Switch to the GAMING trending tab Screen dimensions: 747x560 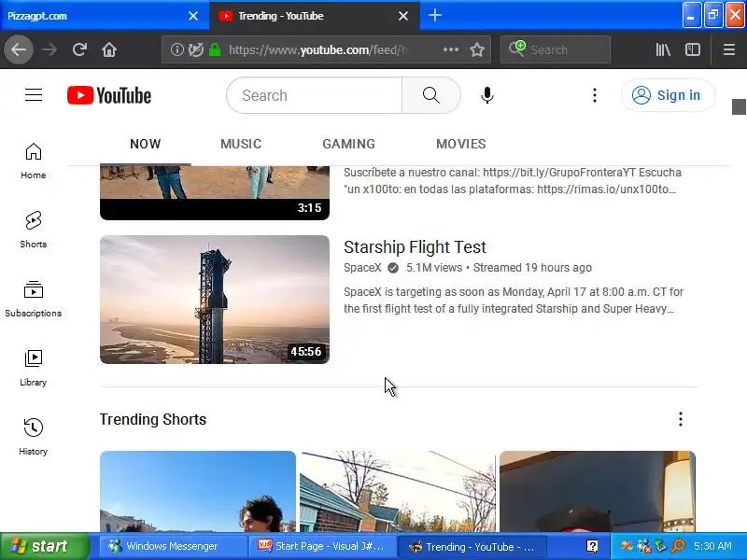[348, 144]
